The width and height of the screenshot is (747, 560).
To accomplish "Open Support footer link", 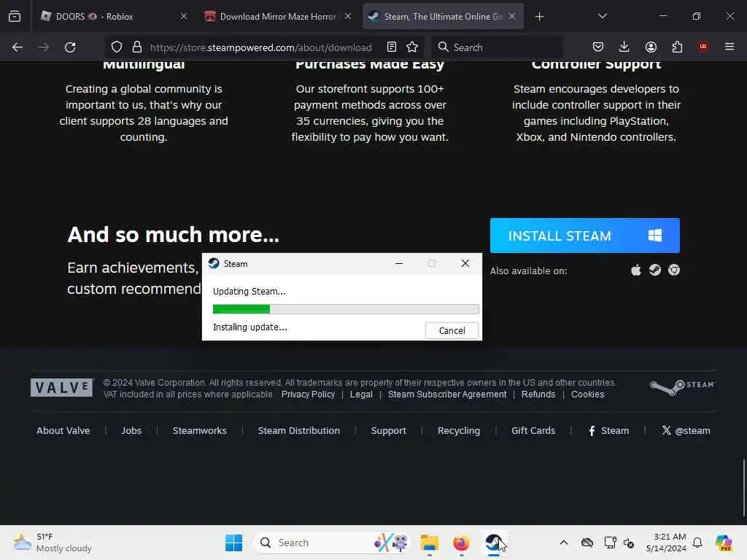I will coord(389,430).
